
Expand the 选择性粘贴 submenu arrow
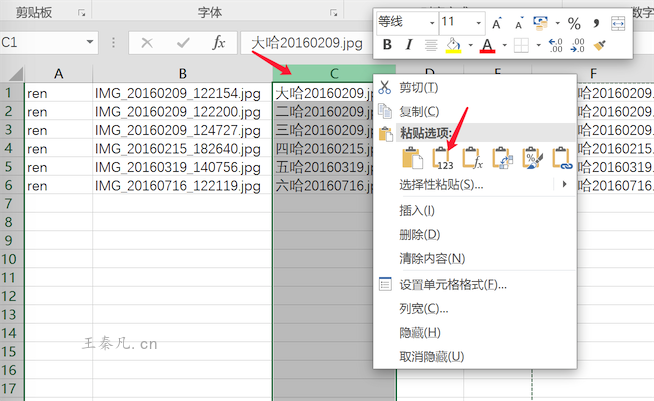coord(564,184)
